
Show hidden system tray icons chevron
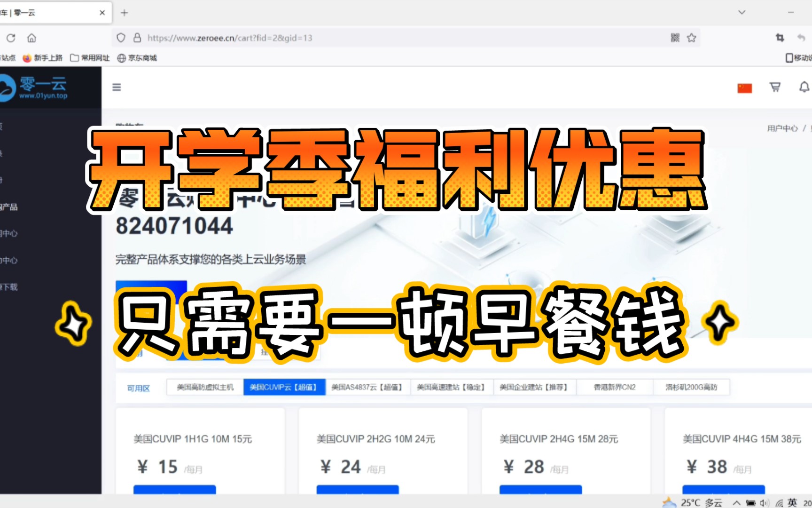(x=736, y=503)
